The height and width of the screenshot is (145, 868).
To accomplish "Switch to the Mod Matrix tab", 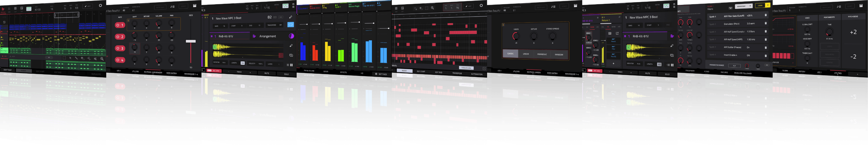I will 171,73.
